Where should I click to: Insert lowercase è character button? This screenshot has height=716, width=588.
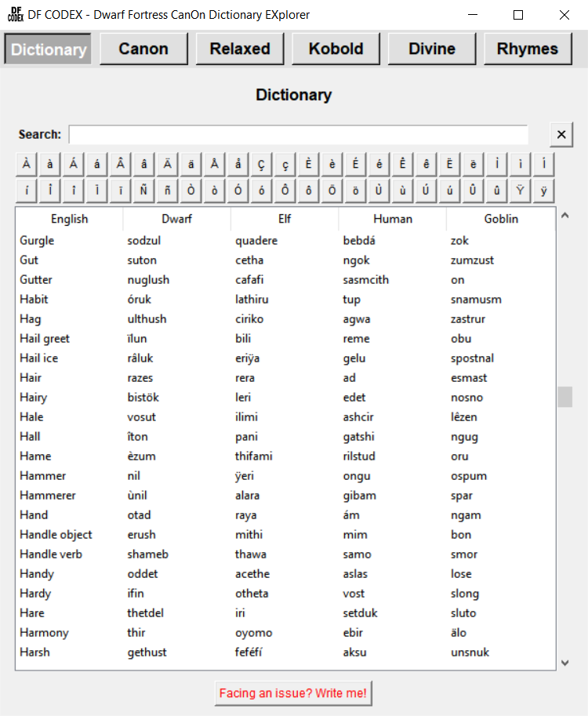[x=332, y=164]
